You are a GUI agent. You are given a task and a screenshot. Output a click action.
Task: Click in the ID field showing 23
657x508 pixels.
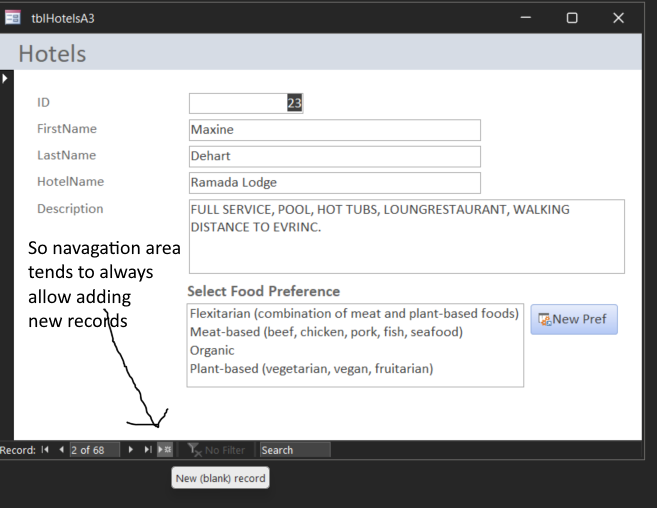click(x=246, y=103)
